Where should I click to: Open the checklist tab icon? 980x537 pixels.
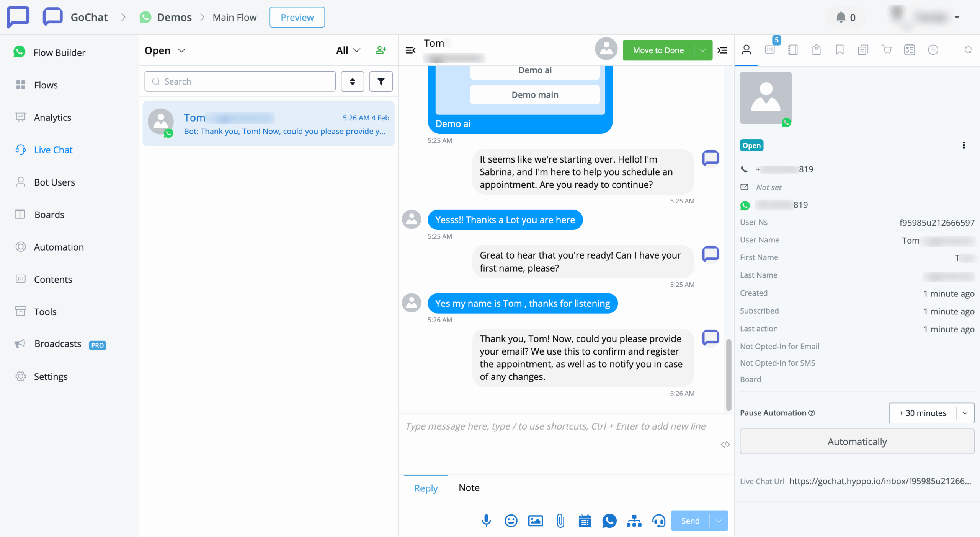point(910,50)
